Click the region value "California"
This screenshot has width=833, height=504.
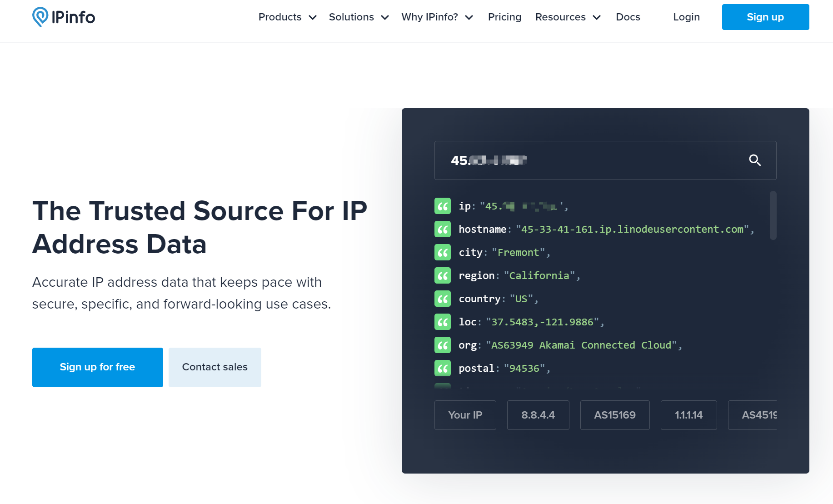click(x=539, y=275)
